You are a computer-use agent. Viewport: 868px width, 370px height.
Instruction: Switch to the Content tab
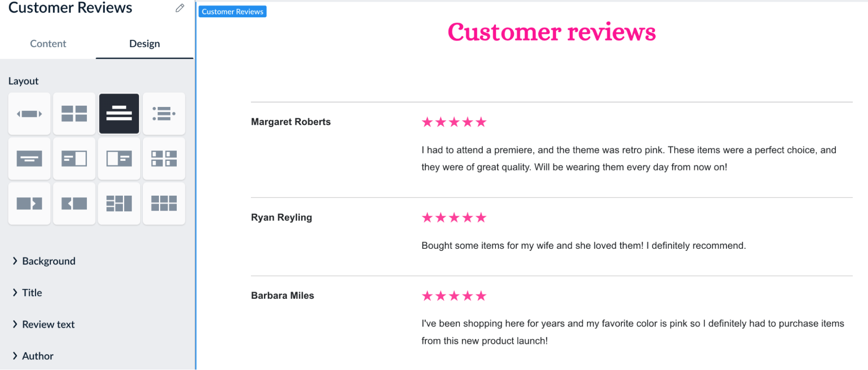pos(48,43)
